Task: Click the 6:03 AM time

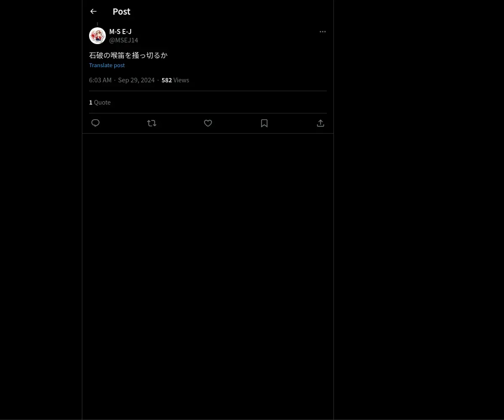Action: 100,80
